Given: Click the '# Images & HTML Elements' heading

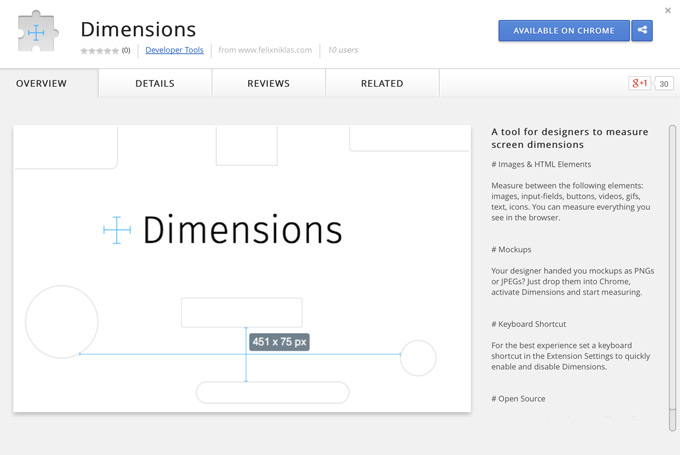Looking at the screenshot, I should 541,164.
